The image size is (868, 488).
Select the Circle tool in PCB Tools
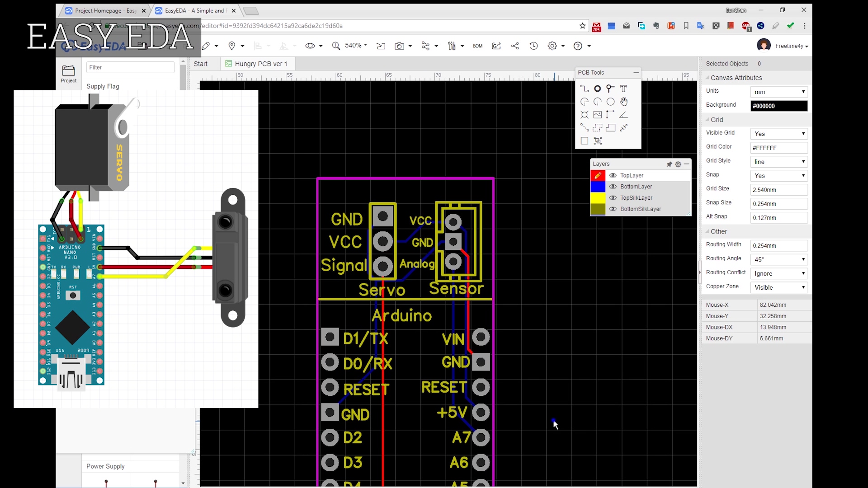610,102
